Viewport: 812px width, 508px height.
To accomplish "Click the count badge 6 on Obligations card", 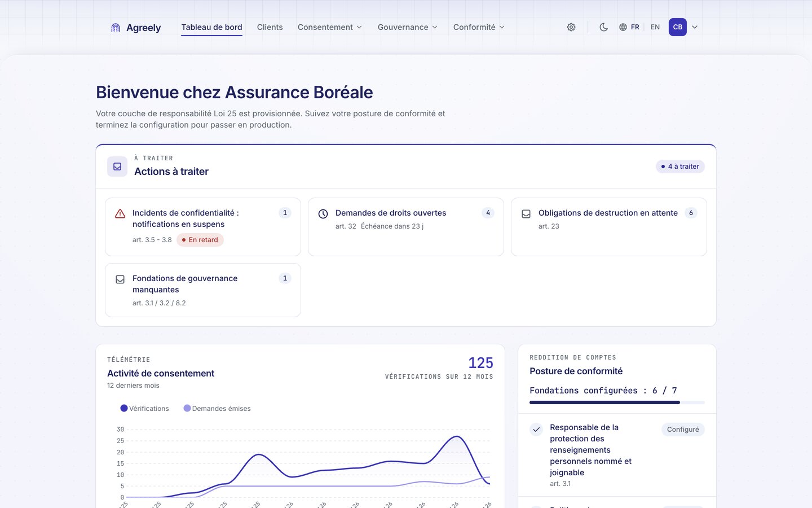I will (x=691, y=213).
